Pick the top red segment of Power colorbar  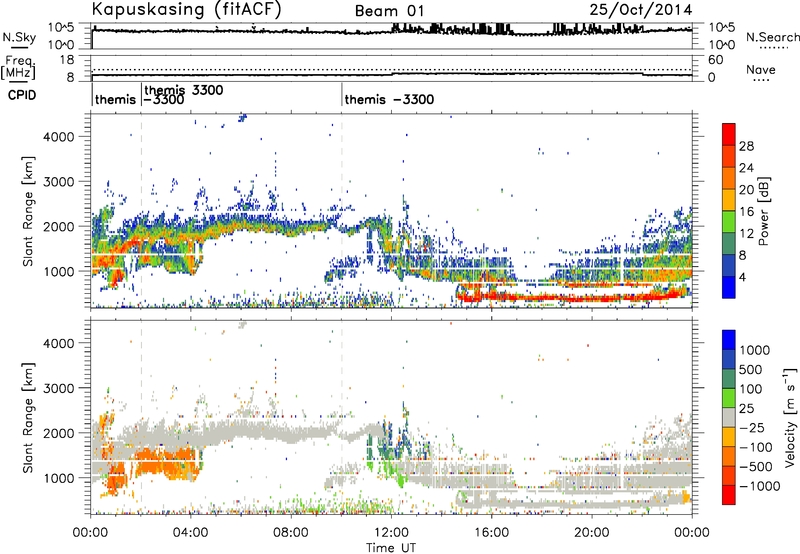729,135
